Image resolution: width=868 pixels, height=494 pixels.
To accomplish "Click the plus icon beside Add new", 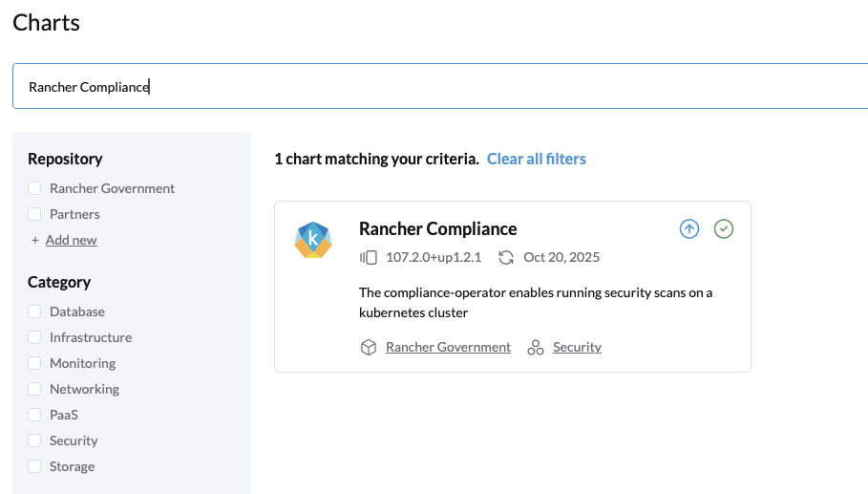I will [35, 241].
